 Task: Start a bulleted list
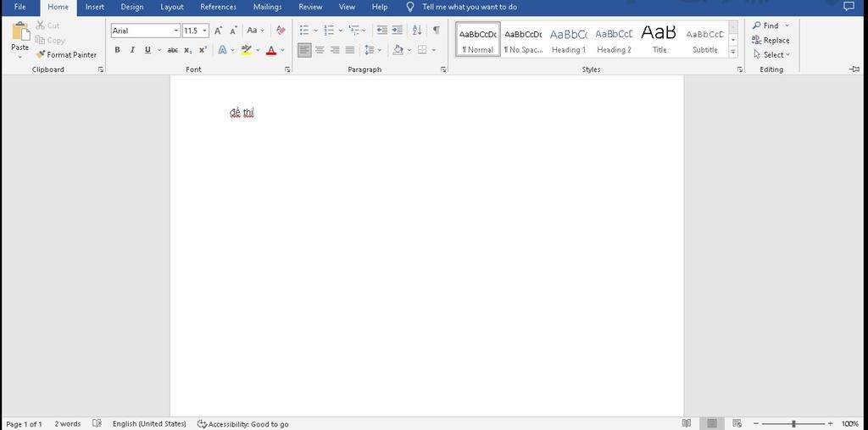click(x=304, y=31)
